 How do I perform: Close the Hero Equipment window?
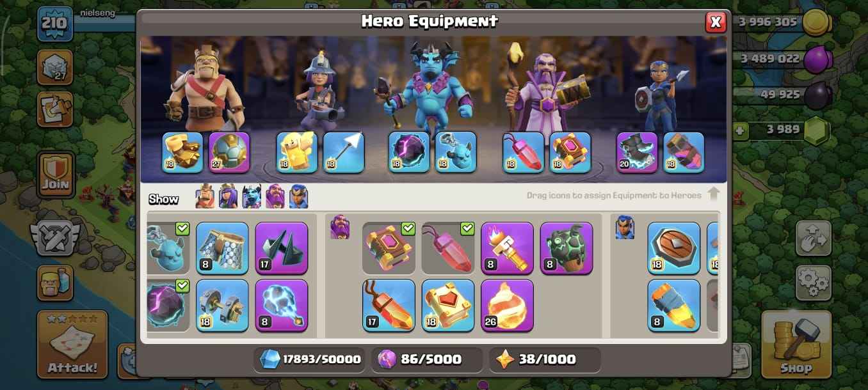point(716,22)
